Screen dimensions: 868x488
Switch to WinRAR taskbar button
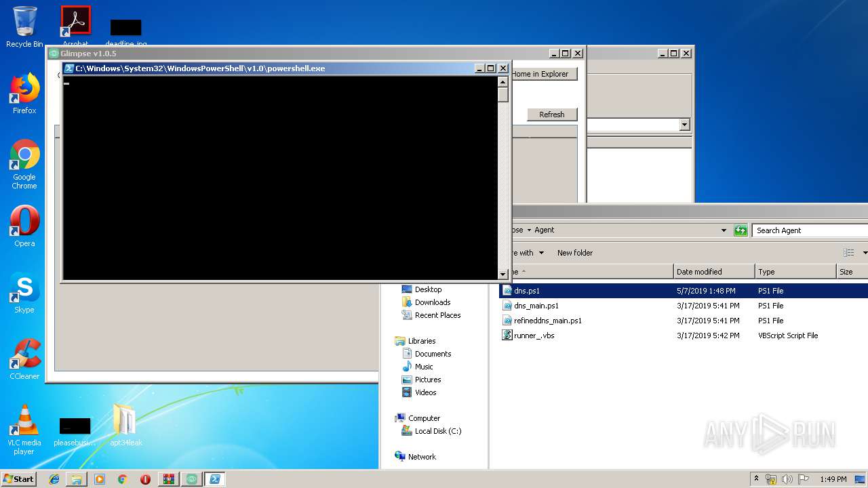coord(168,479)
